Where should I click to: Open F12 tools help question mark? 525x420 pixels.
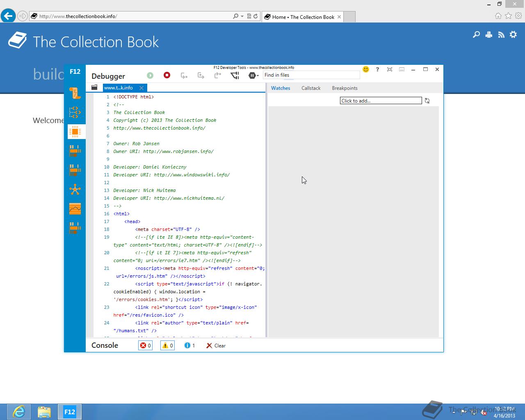point(377,69)
